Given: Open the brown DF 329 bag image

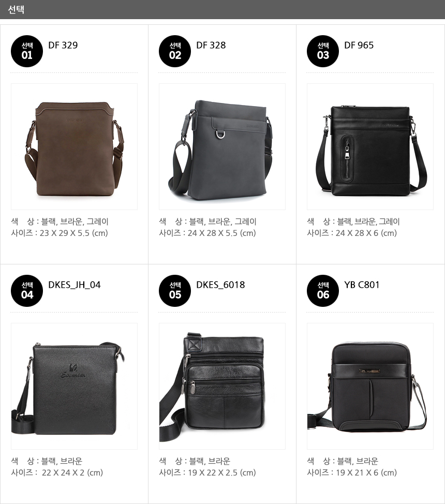Looking at the screenshot, I should coord(75,146).
